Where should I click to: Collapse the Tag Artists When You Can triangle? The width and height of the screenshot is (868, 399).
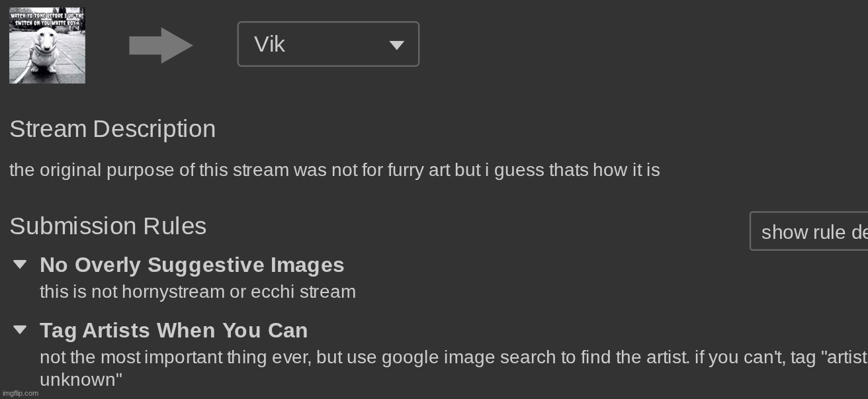[x=20, y=330]
